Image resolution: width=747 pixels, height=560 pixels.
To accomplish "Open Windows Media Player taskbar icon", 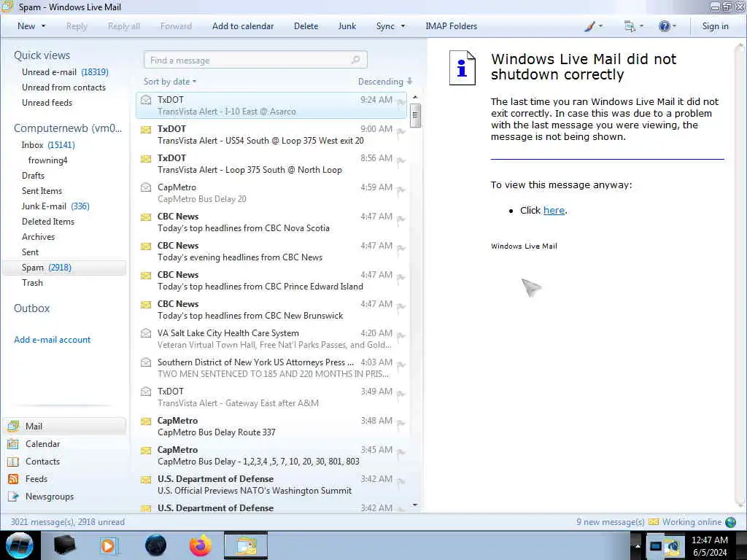I will coord(109,545).
